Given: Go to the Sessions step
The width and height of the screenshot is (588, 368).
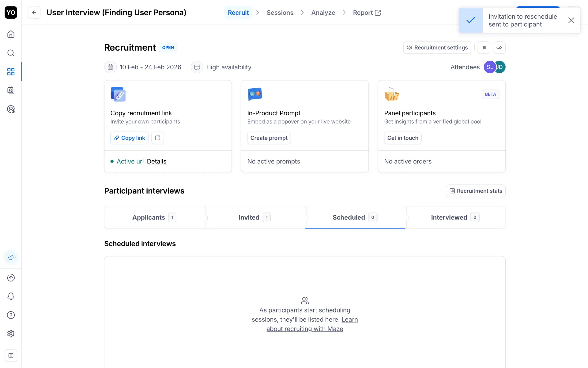Looking at the screenshot, I should tap(280, 13).
